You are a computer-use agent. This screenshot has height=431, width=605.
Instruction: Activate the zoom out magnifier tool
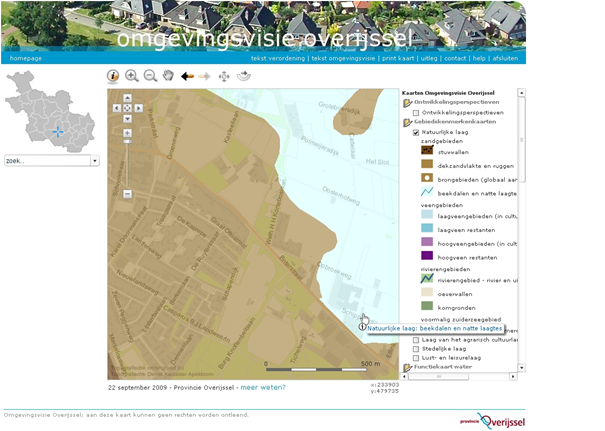(150, 76)
